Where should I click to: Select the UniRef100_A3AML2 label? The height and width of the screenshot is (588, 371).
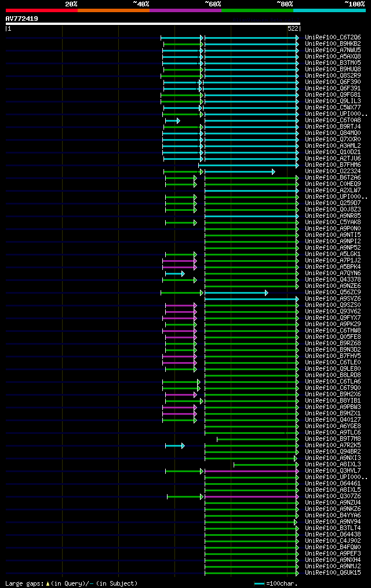(x=333, y=146)
